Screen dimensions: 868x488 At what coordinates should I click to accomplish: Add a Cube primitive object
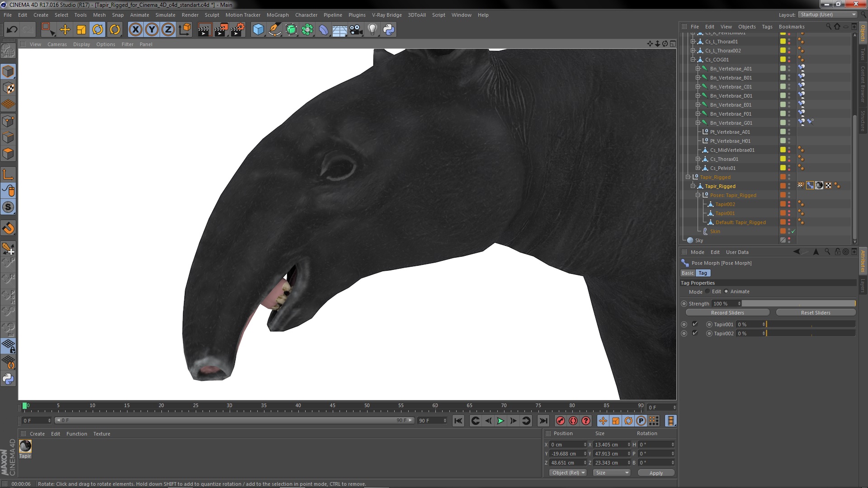(258, 30)
